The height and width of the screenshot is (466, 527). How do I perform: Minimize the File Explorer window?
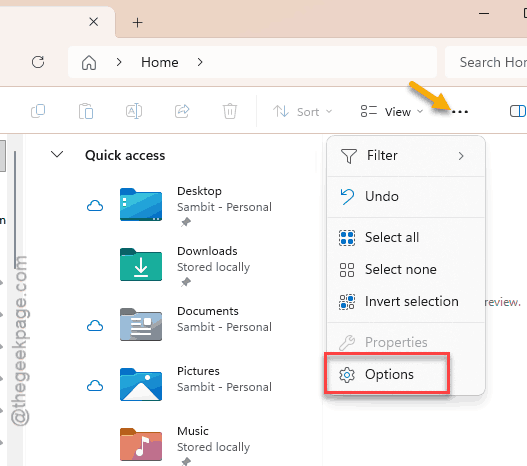tap(484, 13)
